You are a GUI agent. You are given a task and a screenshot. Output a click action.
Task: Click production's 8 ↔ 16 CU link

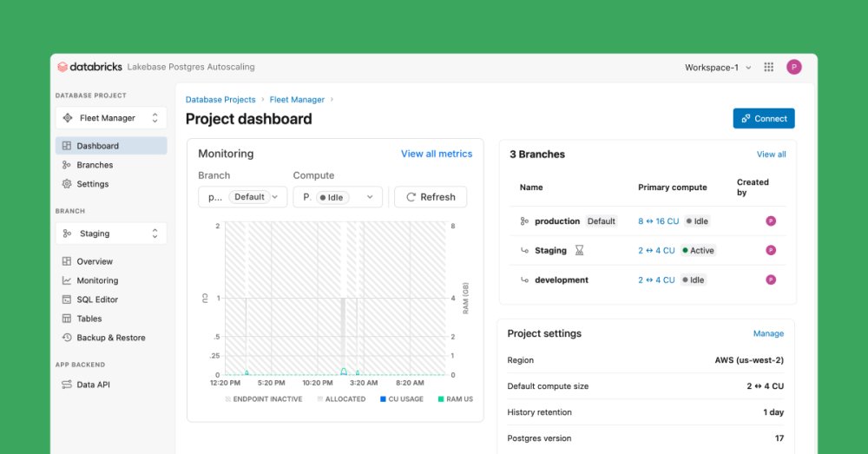tap(658, 220)
